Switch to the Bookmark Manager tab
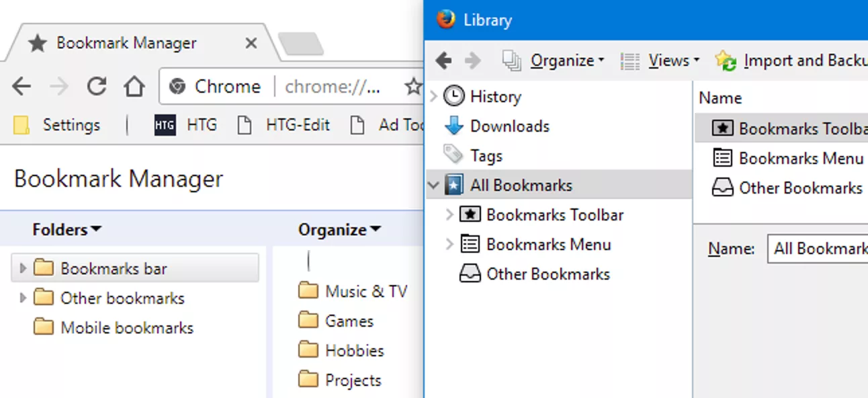The width and height of the screenshot is (868, 398). point(126,42)
